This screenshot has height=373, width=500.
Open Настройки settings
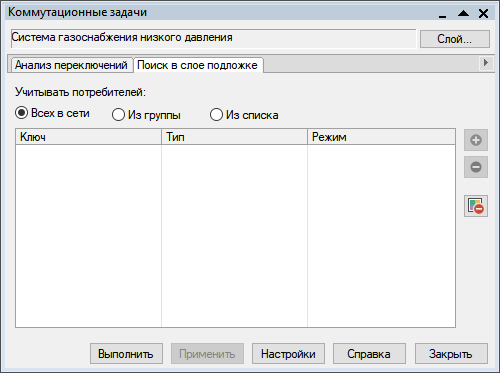288,354
